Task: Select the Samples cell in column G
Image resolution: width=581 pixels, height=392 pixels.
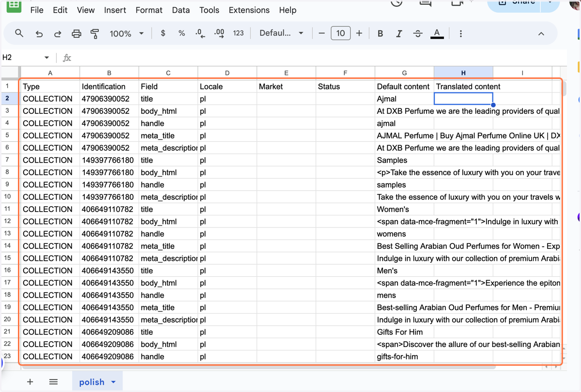Action: pos(404,160)
